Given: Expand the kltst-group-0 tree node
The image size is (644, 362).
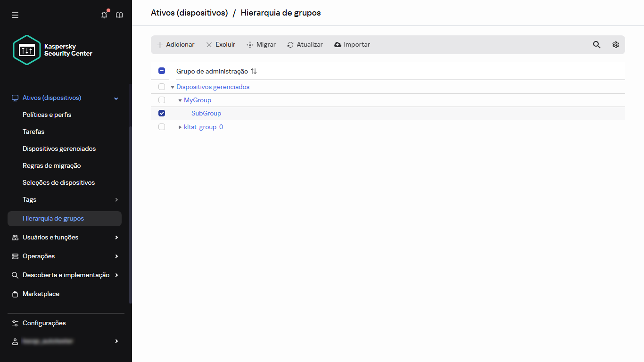Looking at the screenshot, I should click(x=180, y=127).
